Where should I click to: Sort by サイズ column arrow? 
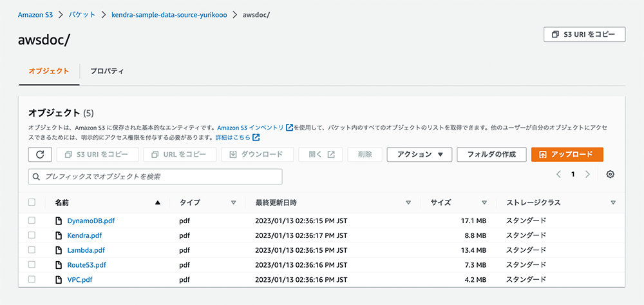(484, 202)
